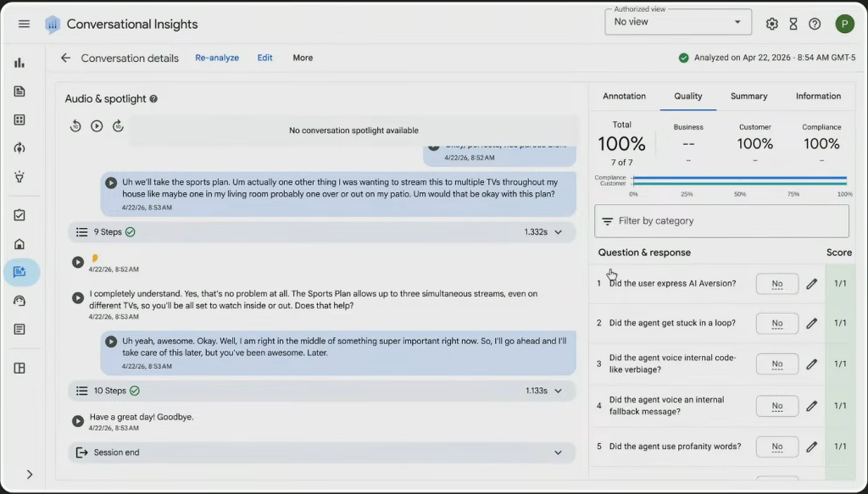Switch to the Summary tab

tap(748, 97)
